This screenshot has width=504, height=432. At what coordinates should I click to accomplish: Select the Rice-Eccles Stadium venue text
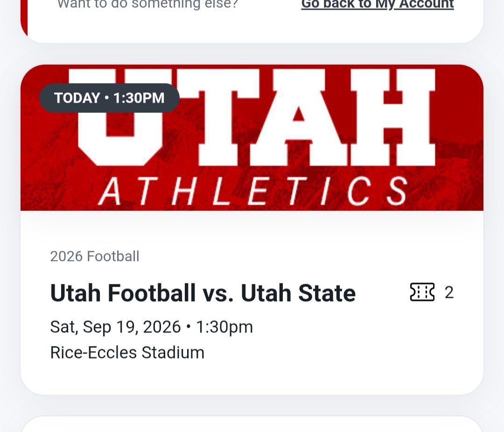pyautogui.click(x=127, y=352)
